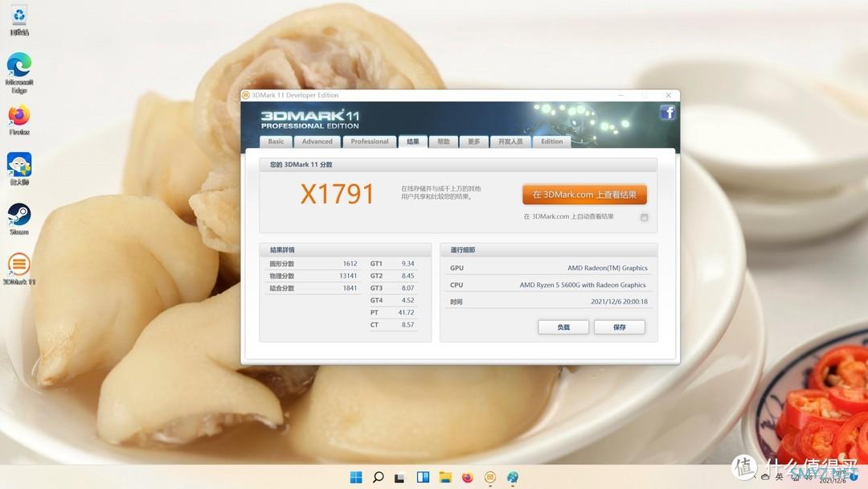
Task: Click the PT result 41.72
Action: (x=407, y=312)
